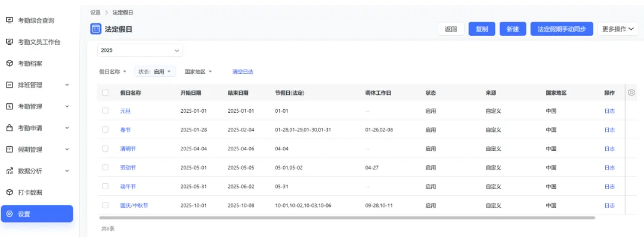Click the 考勤综合查询 sidebar icon
644x237 pixels.
pos(10,20)
